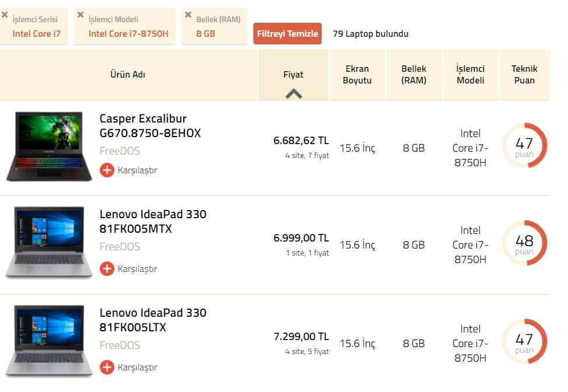Toggle price sort arrow under Fiyat
Viewport: 568px width, 392px height.
(x=294, y=94)
